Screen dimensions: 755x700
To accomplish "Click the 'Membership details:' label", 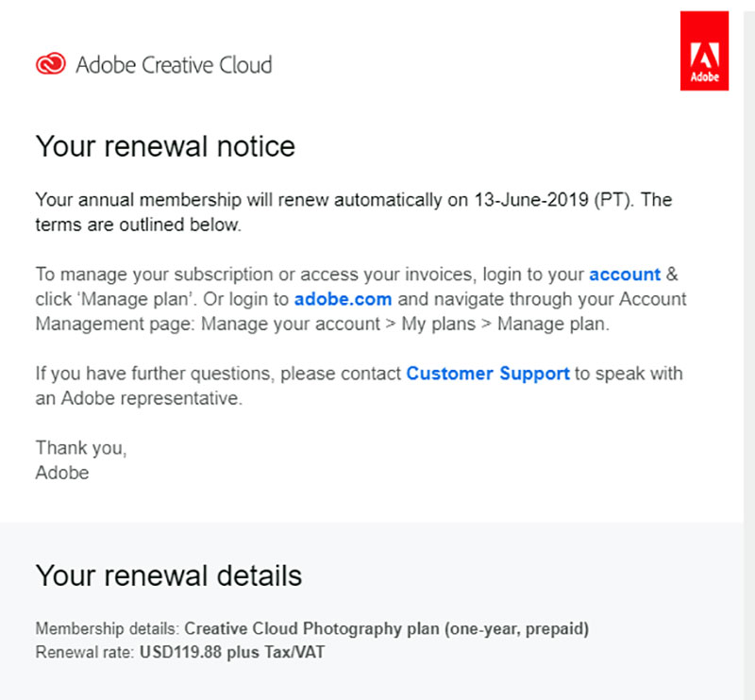I will [108, 628].
